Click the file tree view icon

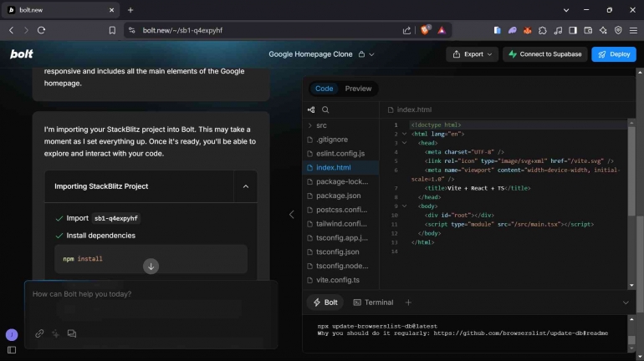[311, 109]
